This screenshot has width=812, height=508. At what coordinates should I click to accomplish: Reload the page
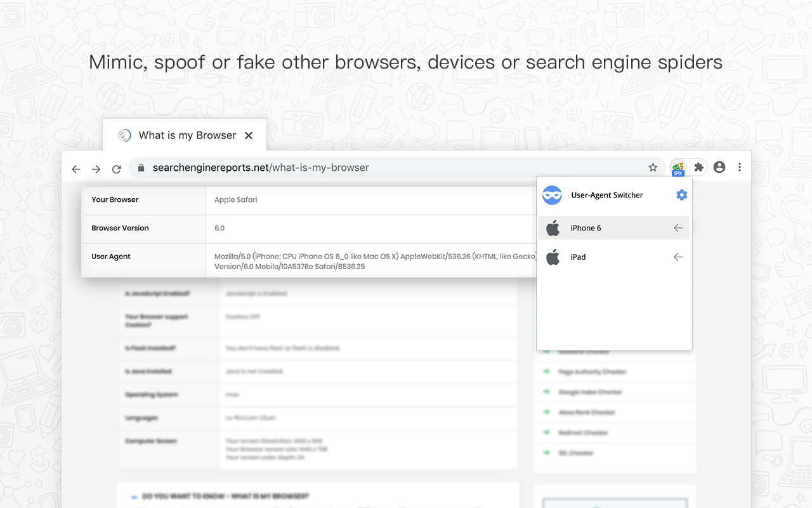[x=116, y=169]
